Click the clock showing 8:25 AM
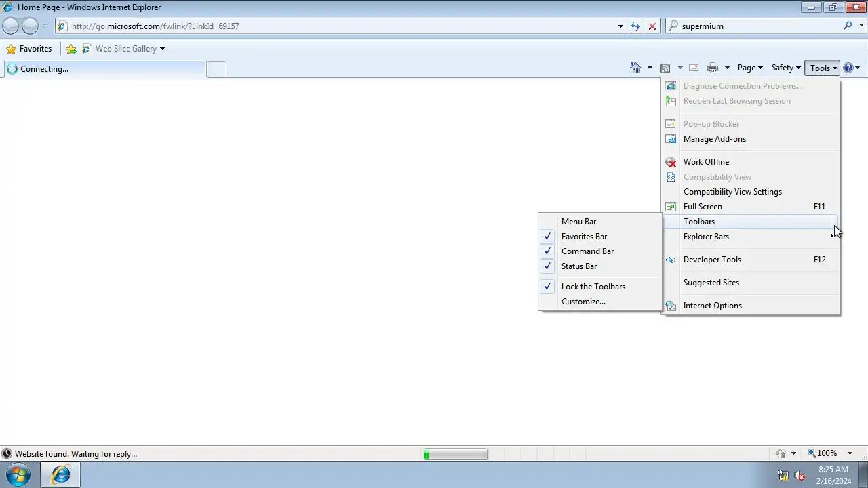The image size is (868, 488). point(833,470)
